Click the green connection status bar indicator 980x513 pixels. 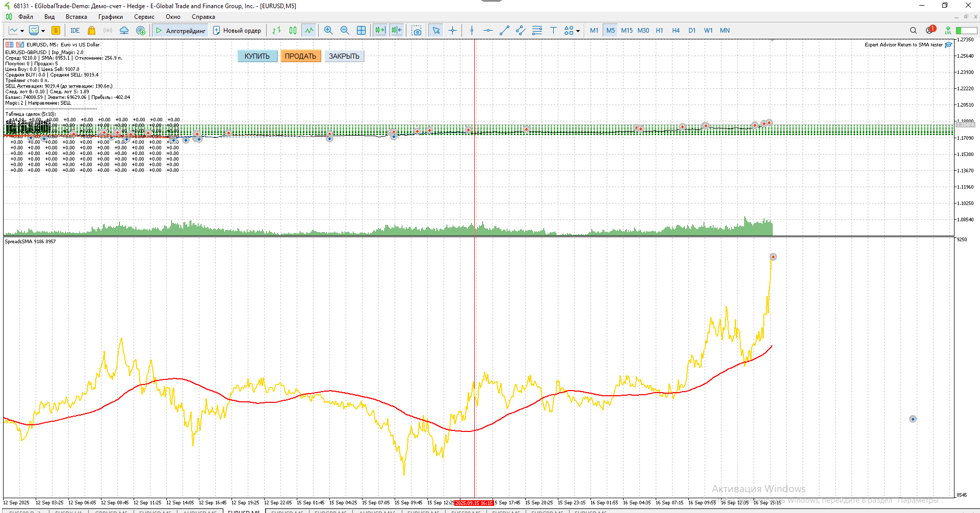[x=966, y=31]
